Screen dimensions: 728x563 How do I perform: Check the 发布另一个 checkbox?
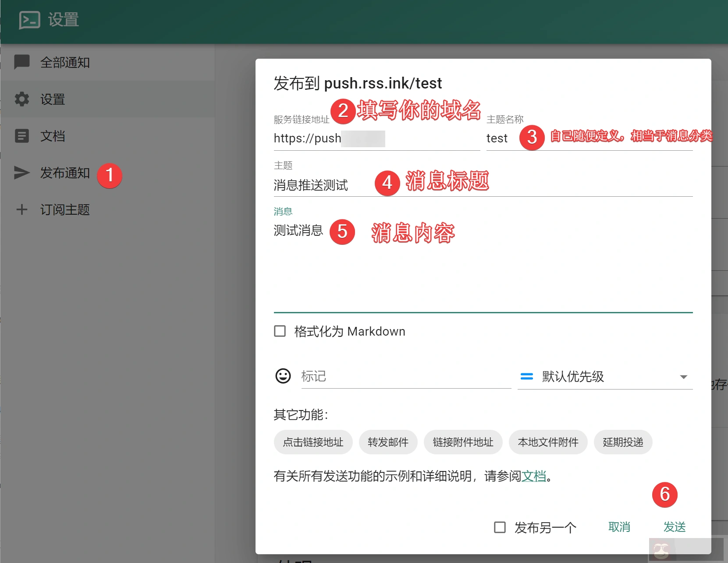click(500, 527)
